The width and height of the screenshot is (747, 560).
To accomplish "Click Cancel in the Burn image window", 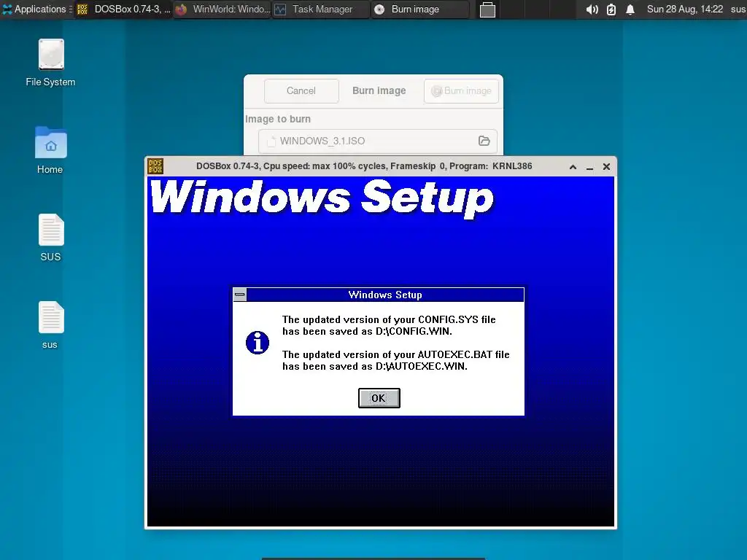I will (301, 91).
